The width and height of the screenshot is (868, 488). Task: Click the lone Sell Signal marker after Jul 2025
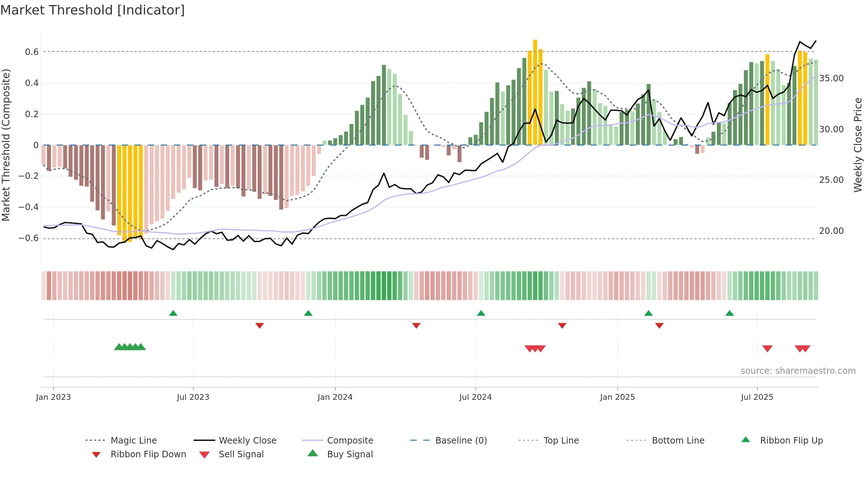(x=767, y=348)
